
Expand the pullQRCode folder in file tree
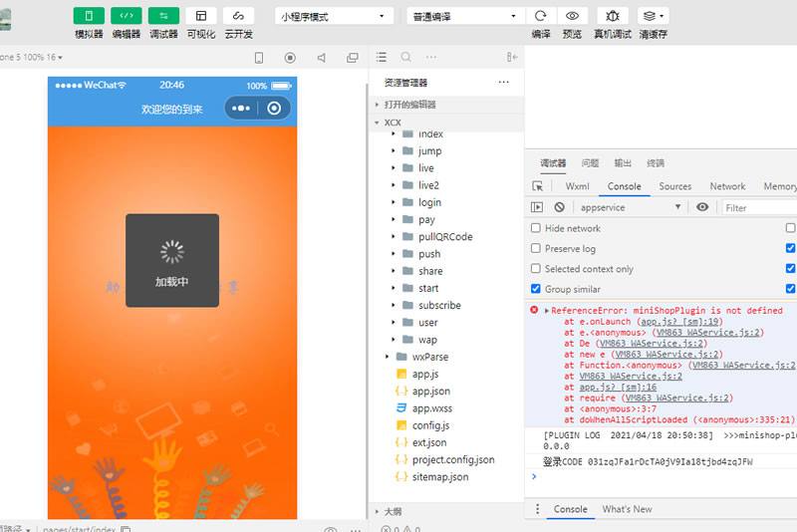click(394, 237)
